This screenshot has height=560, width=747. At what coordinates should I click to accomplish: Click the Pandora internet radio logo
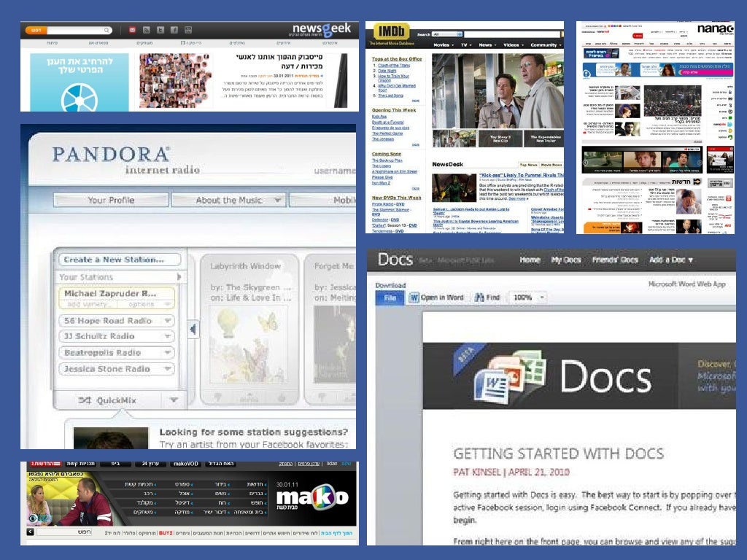125,160
